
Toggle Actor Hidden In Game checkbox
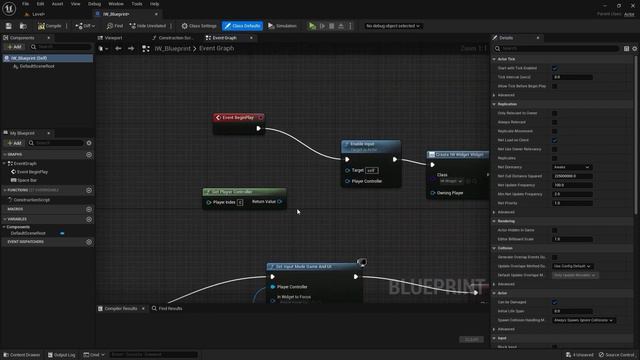554,230
